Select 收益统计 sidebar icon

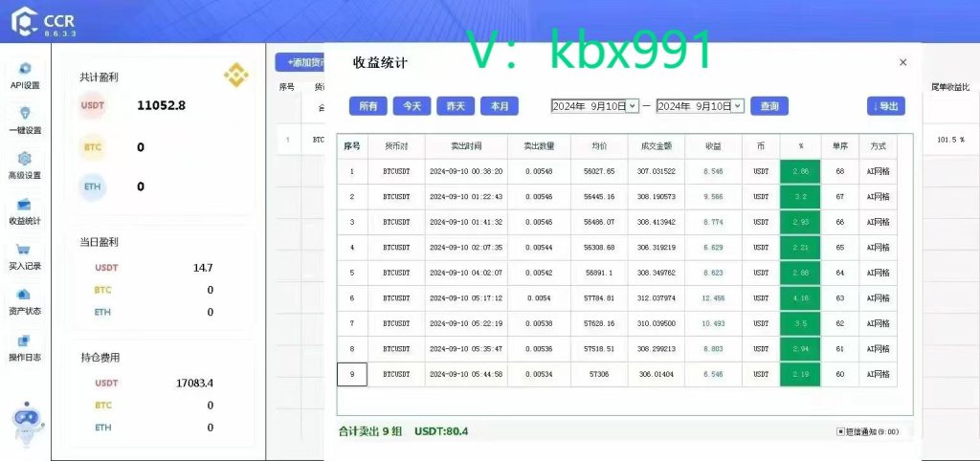coord(25,210)
